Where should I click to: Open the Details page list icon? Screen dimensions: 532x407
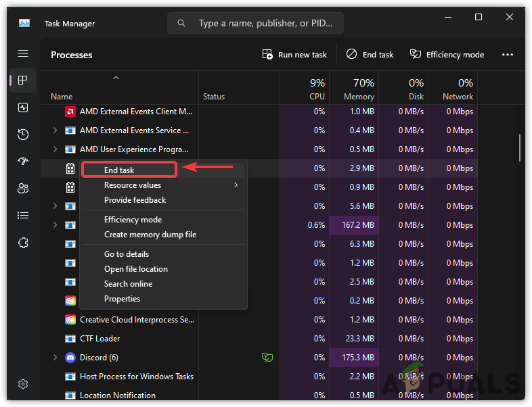23,216
